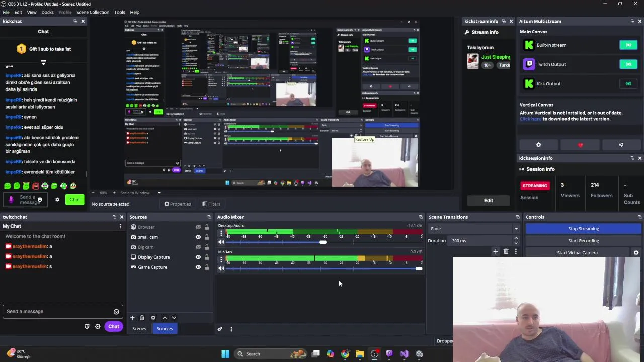
Task: Open the Tools menu
Action: 119,12
